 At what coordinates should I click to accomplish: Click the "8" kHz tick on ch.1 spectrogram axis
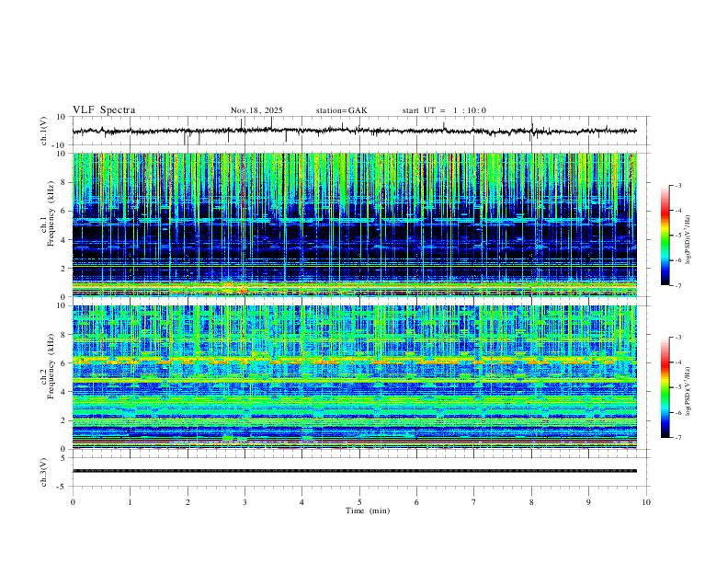(65, 182)
